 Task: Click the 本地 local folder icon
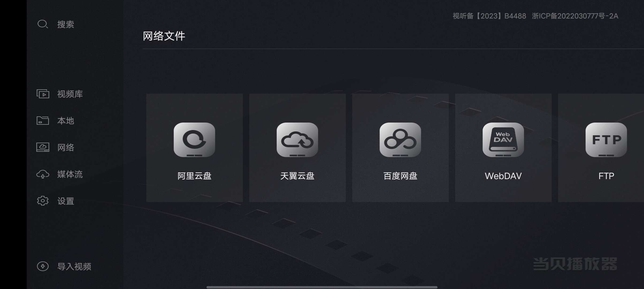(x=43, y=120)
